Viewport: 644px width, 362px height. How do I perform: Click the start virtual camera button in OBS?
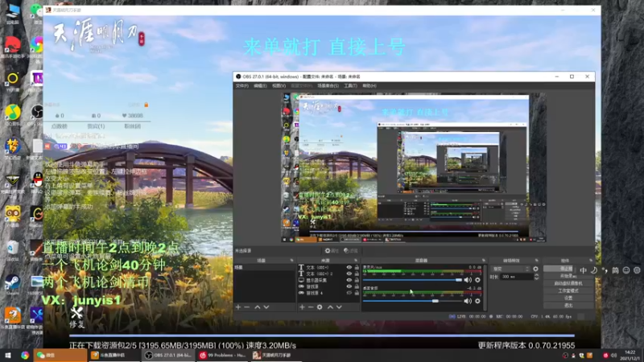click(x=568, y=283)
